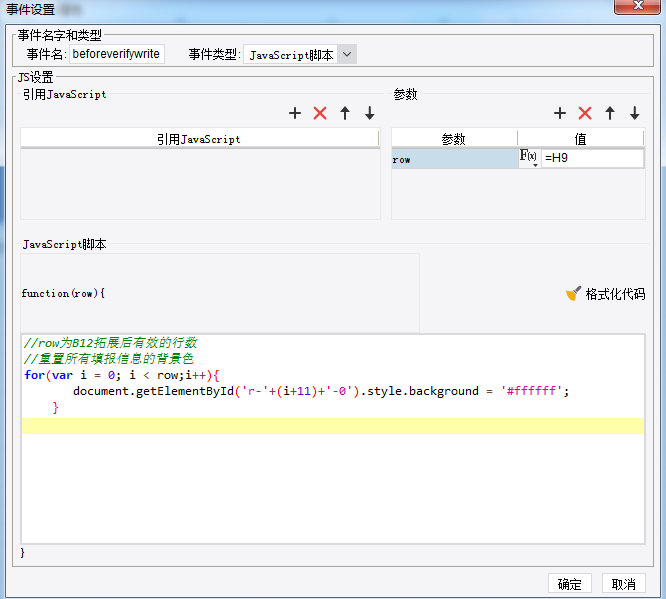Add a new referenced JavaScript entry

pos(295,114)
